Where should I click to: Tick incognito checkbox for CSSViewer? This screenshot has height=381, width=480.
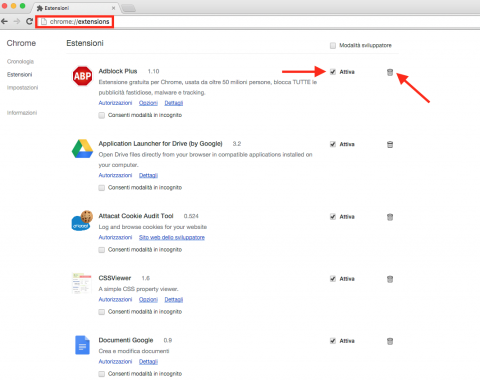102,312
